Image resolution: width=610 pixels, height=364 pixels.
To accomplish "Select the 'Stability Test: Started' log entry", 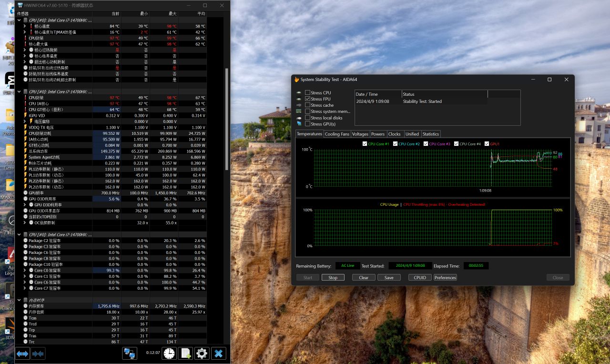I will [x=422, y=101].
